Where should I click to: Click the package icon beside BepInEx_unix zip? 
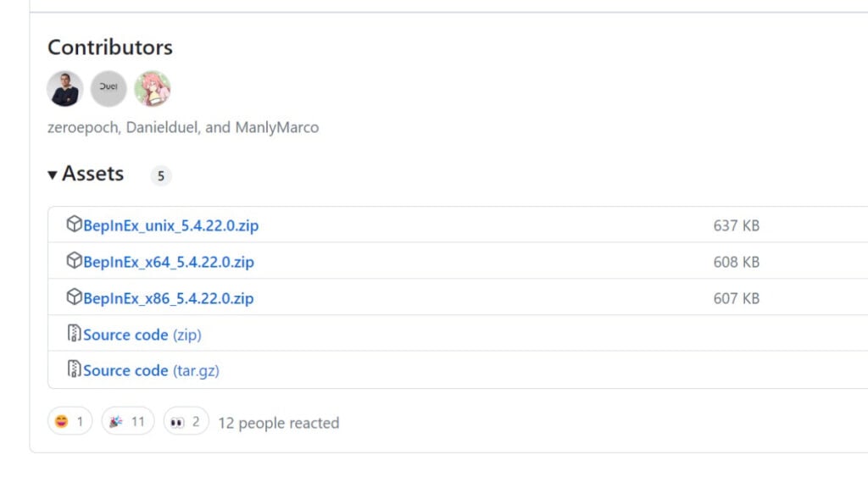(x=74, y=225)
